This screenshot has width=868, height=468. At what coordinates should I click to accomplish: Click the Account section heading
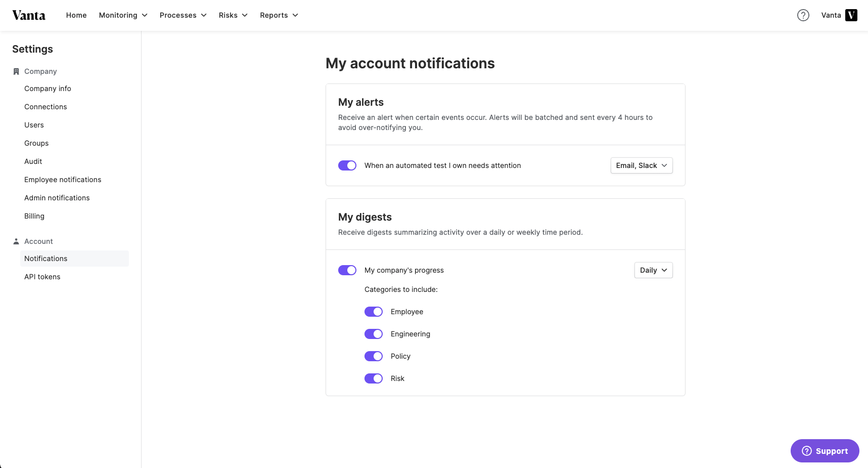click(x=38, y=241)
